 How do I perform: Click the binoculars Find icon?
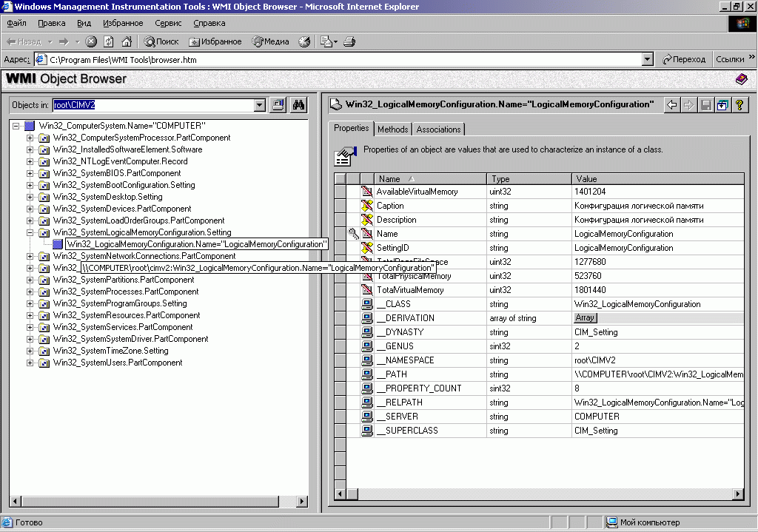pyautogui.click(x=298, y=105)
